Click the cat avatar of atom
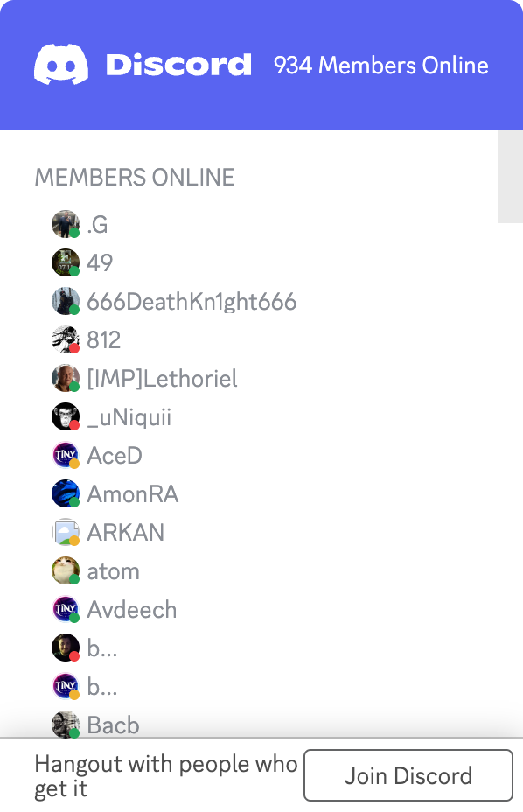Screen dimensions: 523x812 coord(66,570)
